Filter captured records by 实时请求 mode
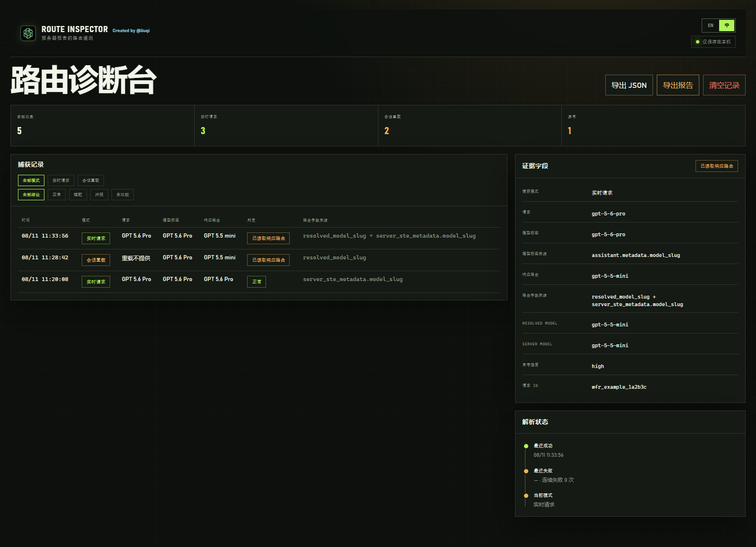The image size is (756, 547). [x=61, y=180]
